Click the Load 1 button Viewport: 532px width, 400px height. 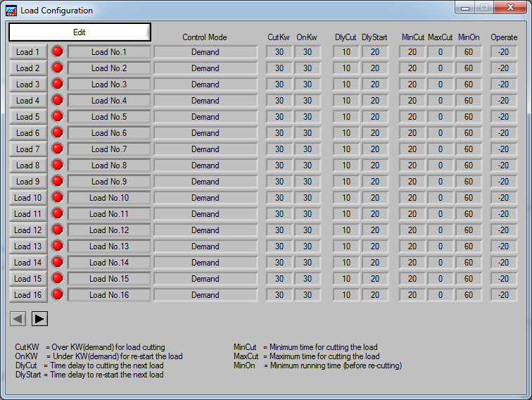coord(28,52)
